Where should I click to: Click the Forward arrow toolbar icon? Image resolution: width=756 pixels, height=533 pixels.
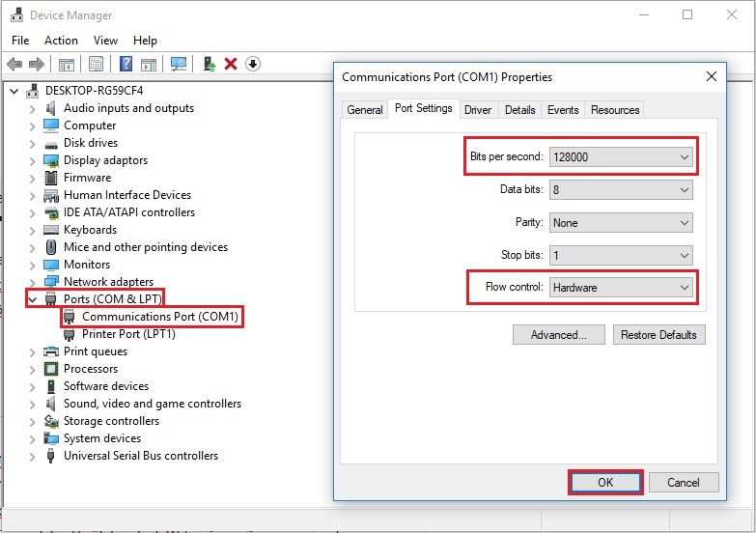pos(37,64)
